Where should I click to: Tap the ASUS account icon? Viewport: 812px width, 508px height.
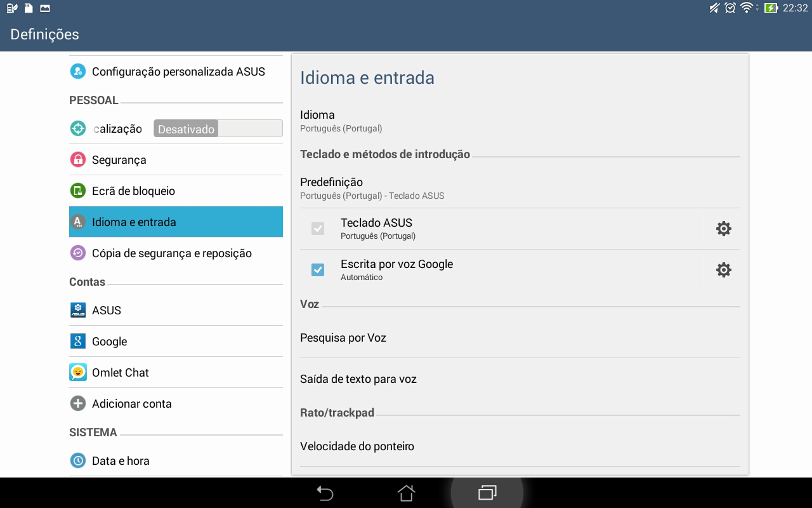(77, 310)
